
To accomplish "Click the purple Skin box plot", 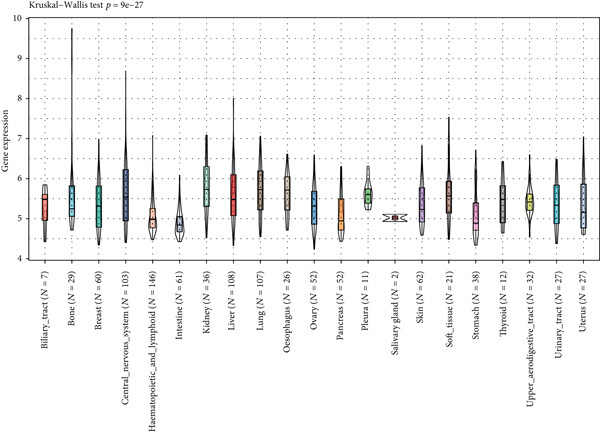I will tap(422, 205).
